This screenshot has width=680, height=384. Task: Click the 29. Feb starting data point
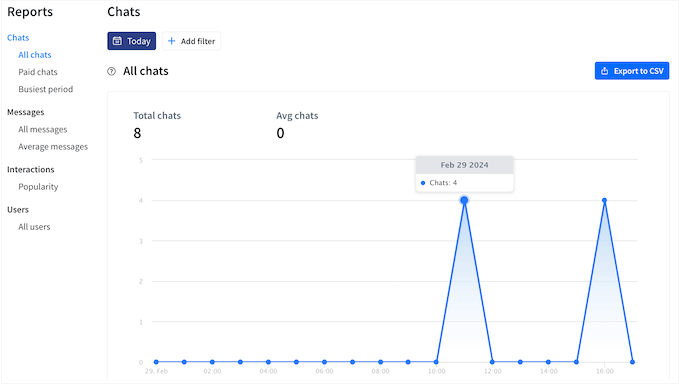[x=156, y=362]
